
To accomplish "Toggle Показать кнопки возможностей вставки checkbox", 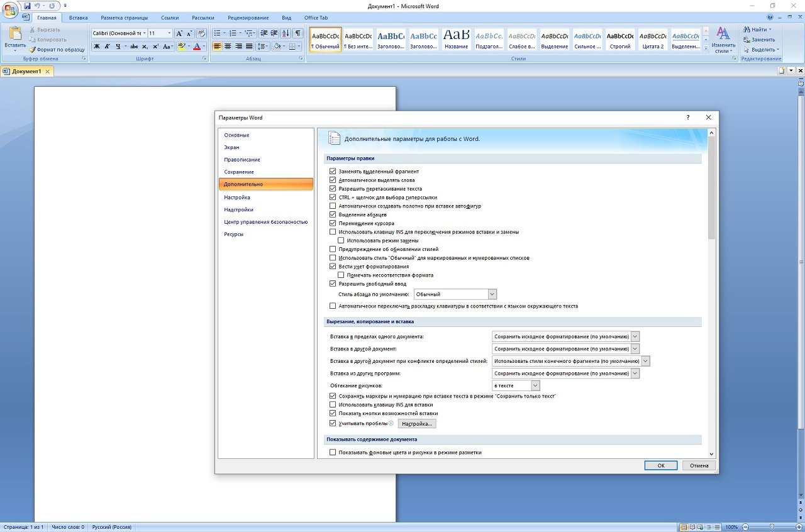I will [333, 413].
